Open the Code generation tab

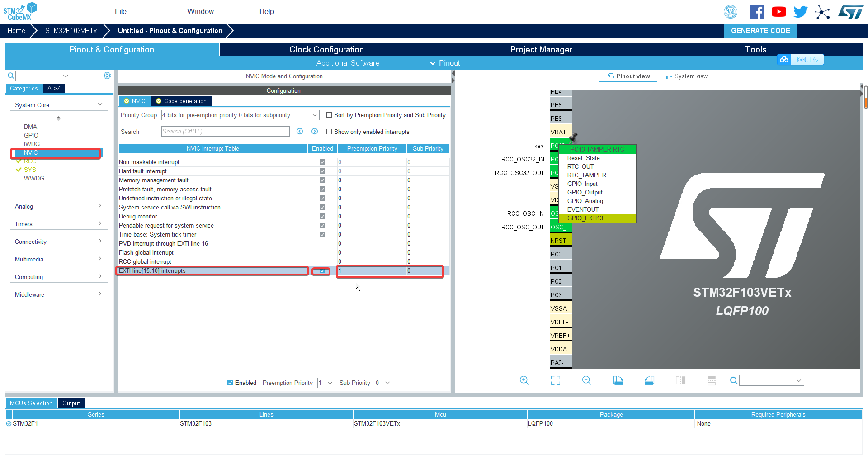click(x=181, y=101)
